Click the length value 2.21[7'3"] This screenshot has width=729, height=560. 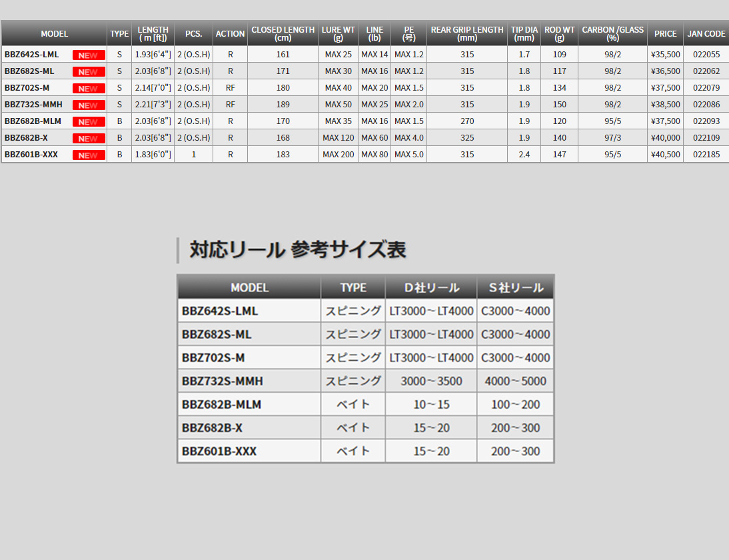pos(153,105)
